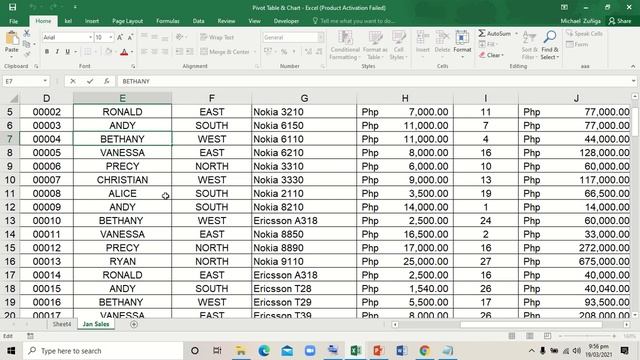Viewport: 640px width, 360px height.
Task: Click the AutoSum sigma icon
Action: (482, 33)
